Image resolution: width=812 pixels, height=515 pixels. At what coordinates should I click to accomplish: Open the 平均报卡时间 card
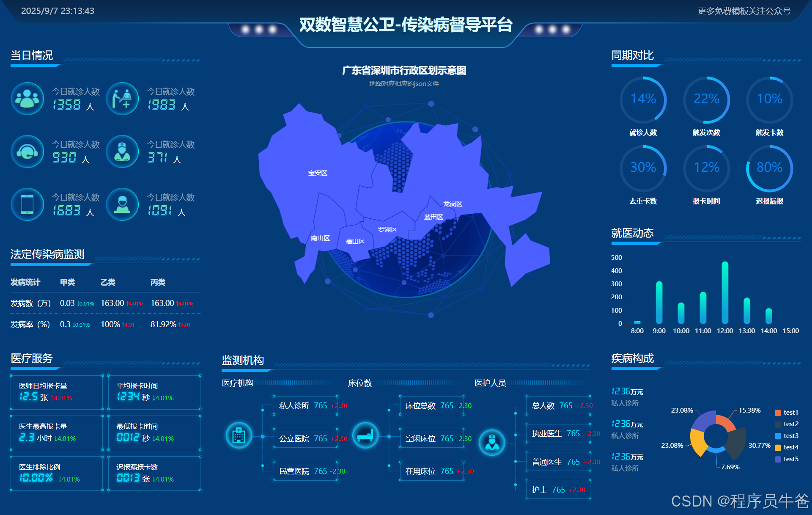(x=154, y=392)
